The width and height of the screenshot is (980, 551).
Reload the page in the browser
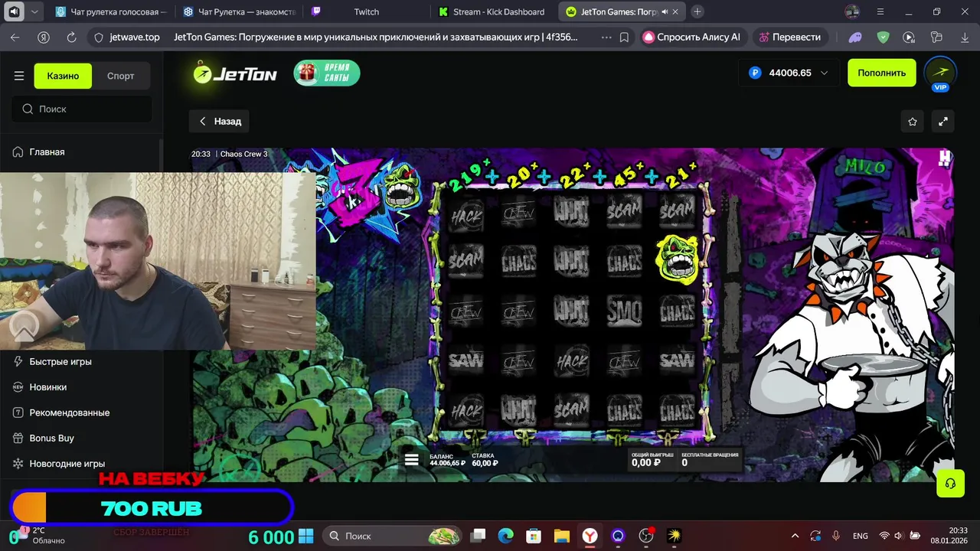tap(71, 37)
